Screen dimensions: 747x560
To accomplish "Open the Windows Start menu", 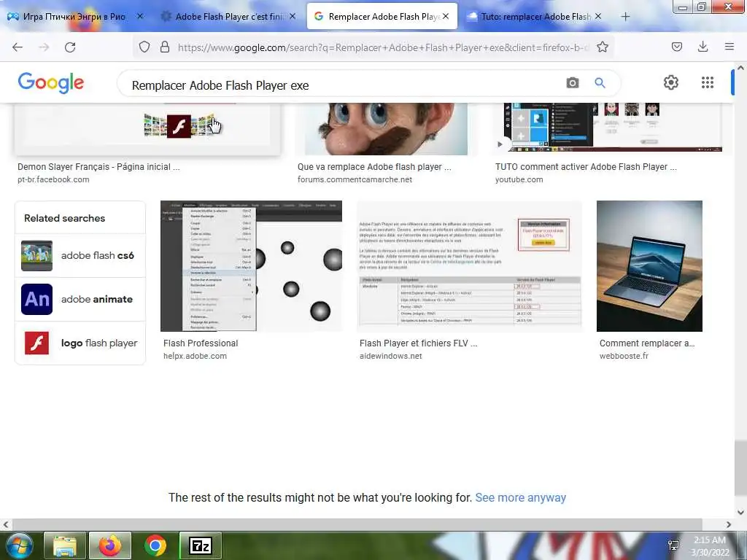I will [18, 545].
